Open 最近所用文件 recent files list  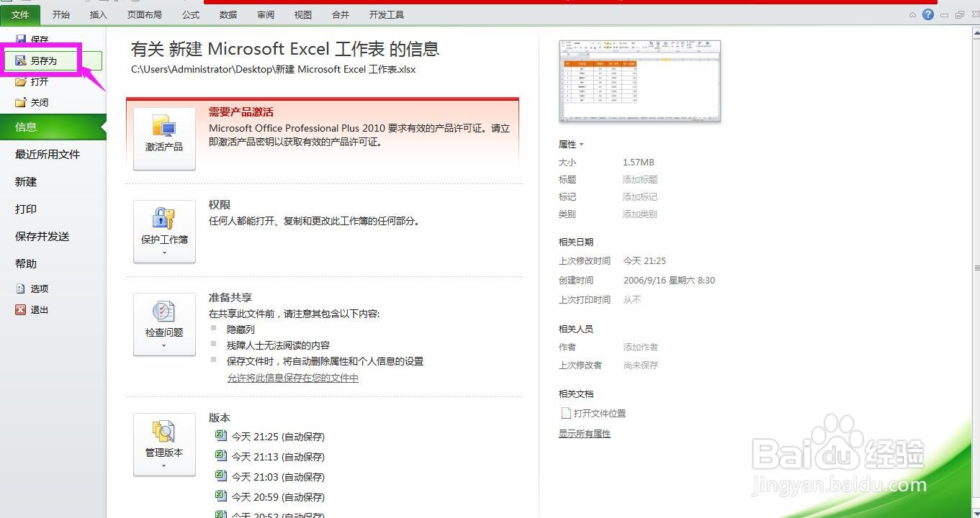pos(48,154)
